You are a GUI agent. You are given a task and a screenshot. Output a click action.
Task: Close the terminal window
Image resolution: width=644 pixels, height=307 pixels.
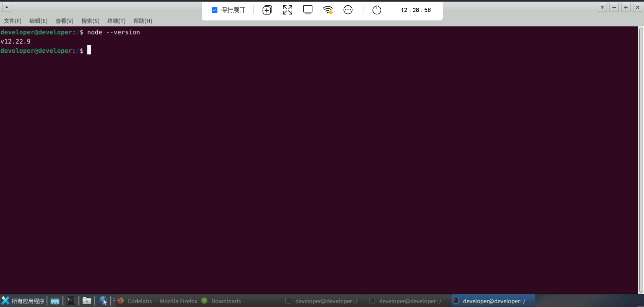638,7
